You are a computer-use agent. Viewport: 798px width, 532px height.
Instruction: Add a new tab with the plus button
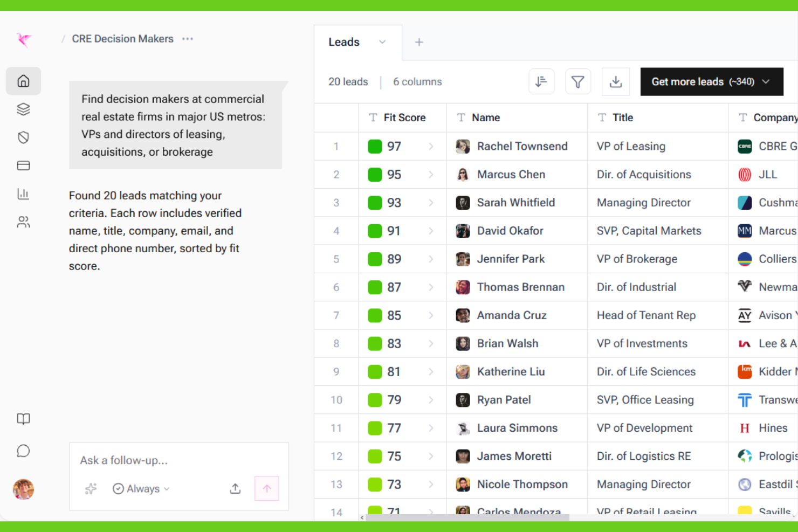pos(419,42)
